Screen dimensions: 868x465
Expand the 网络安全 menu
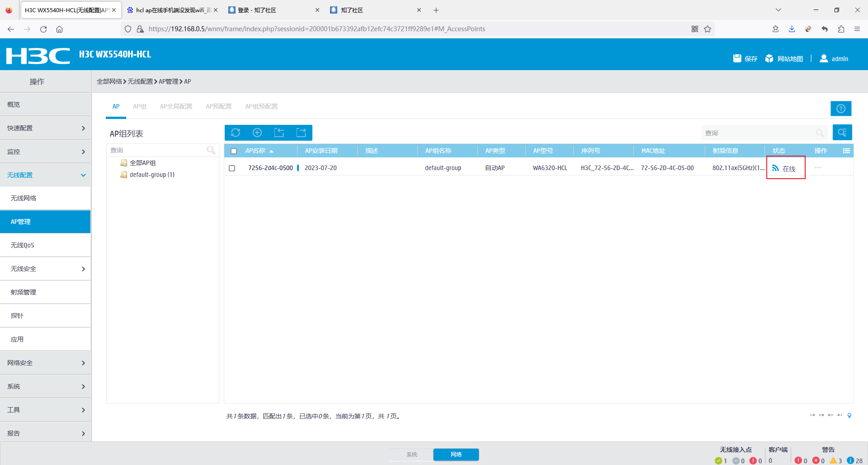(45, 363)
